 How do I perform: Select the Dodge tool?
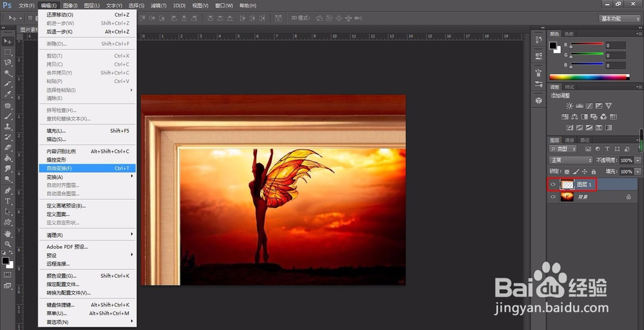7,179
